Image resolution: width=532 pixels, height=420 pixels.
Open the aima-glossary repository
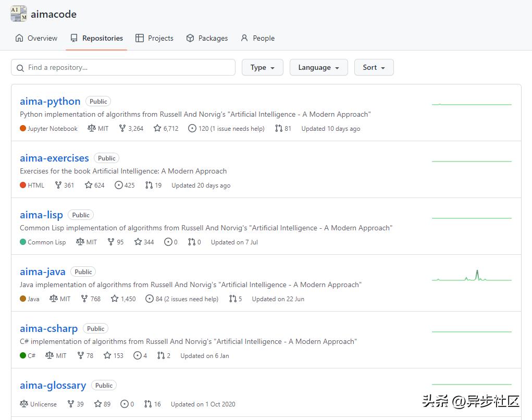(53, 386)
